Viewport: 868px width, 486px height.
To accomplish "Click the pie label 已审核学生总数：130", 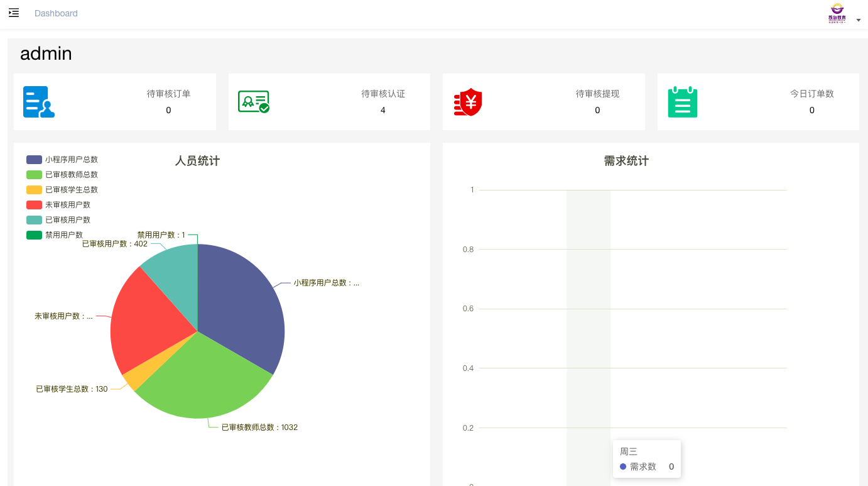I will 72,389.
